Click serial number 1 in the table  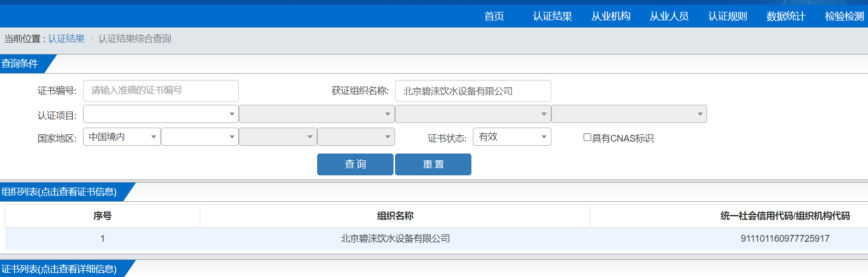tap(102, 239)
